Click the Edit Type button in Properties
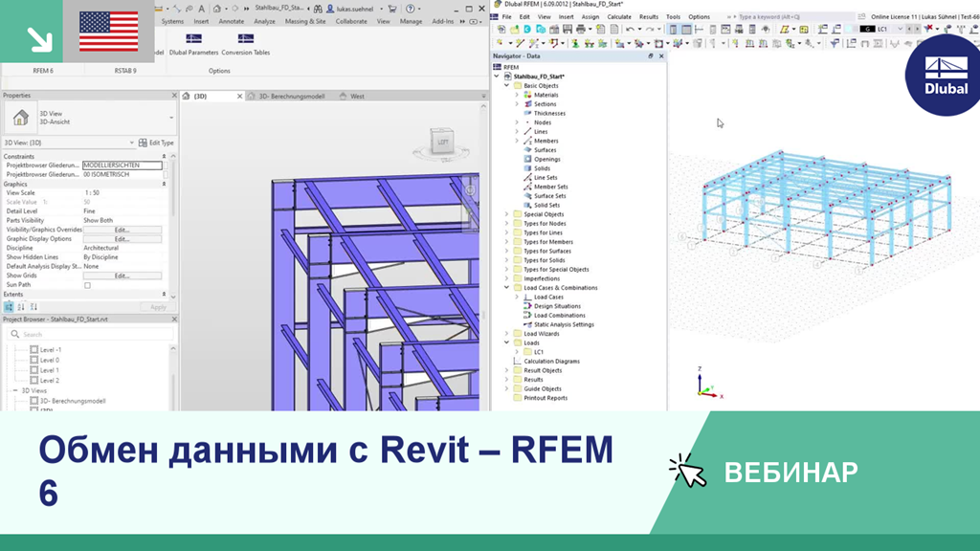Screen dimensions: 980x551 (x=161, y=143)
